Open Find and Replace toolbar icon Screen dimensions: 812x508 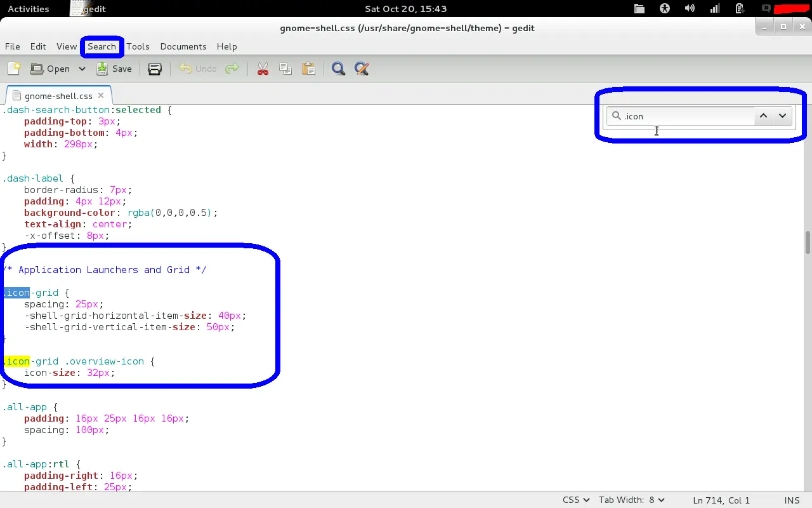click(x=362, y=69)
